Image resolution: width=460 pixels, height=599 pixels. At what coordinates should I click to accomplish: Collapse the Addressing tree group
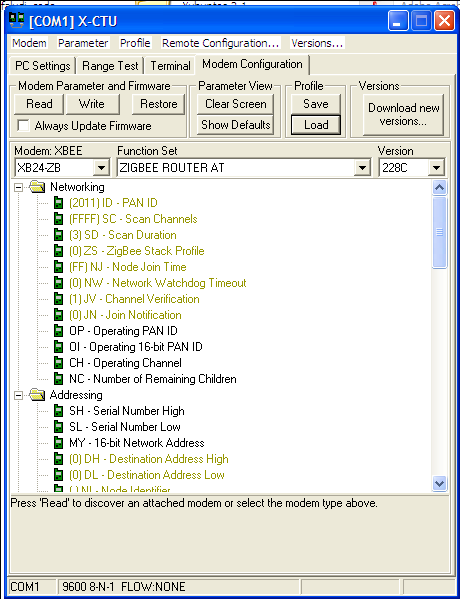[x=18, y=395]
